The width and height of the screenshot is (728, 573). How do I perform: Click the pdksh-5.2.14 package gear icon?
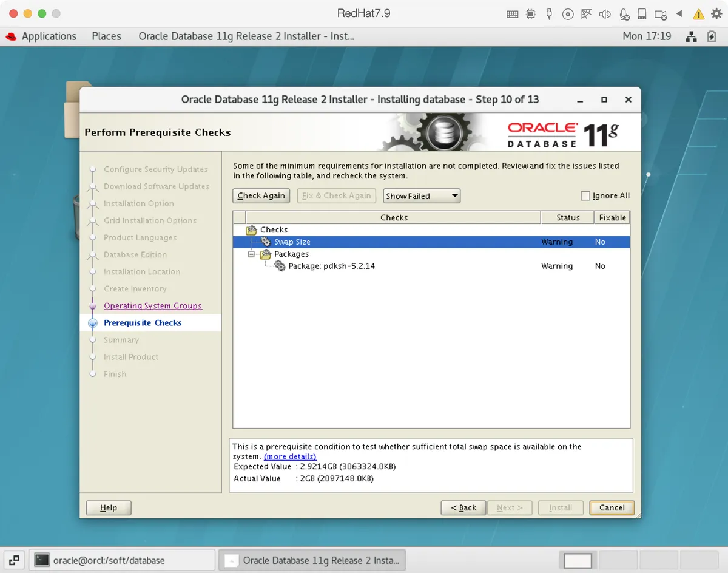280,266
